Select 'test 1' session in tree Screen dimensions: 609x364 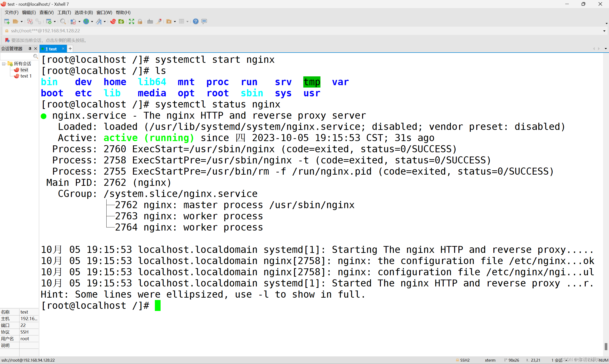26,76
